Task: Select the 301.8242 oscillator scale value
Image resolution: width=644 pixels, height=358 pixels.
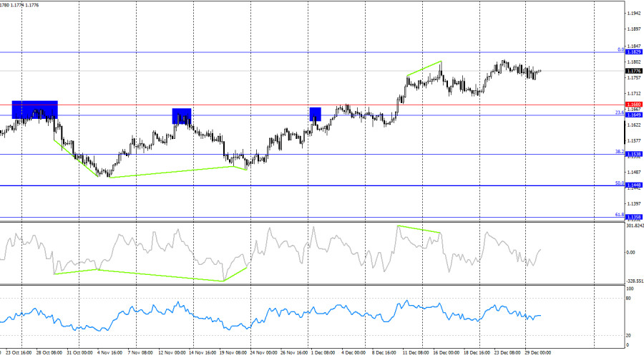Action: [x=634, y=226]
